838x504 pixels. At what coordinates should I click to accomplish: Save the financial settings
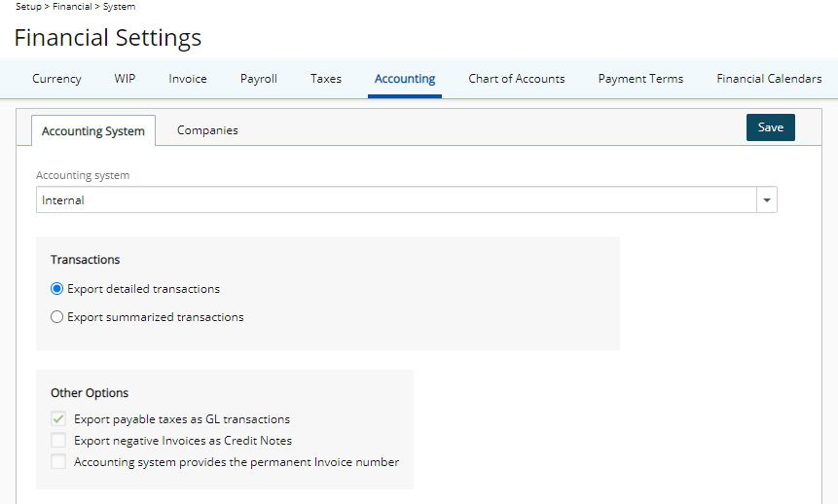pos(770,127)
